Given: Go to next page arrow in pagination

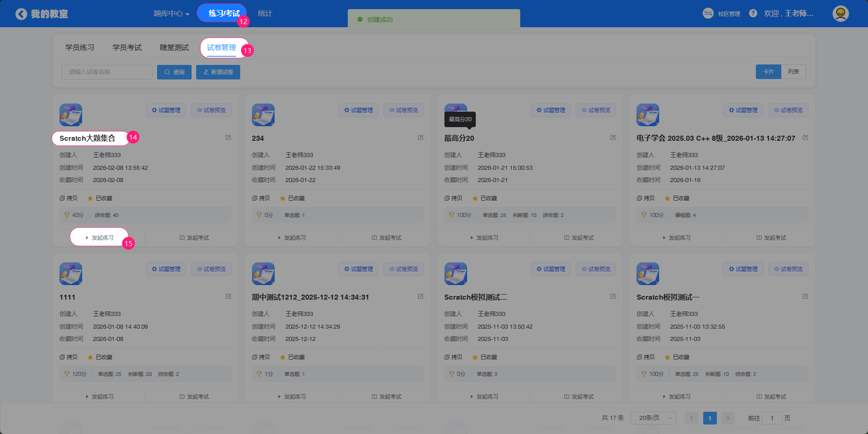Looking at the screenshot, I should click(x=728, y=418).
